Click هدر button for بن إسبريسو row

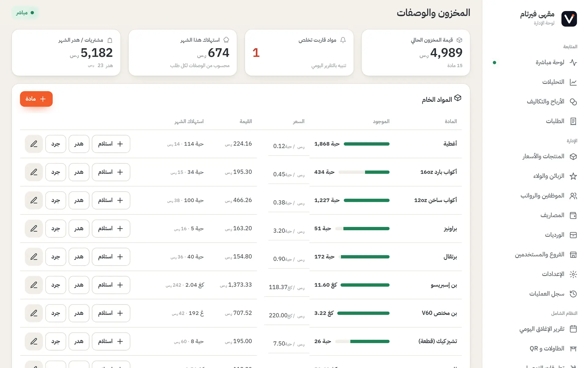tap(79, 285)
